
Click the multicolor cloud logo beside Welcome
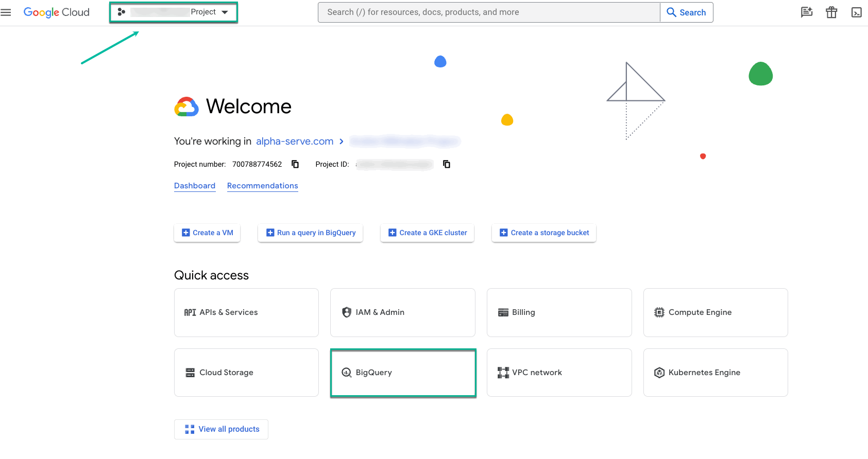pos(186,107)
